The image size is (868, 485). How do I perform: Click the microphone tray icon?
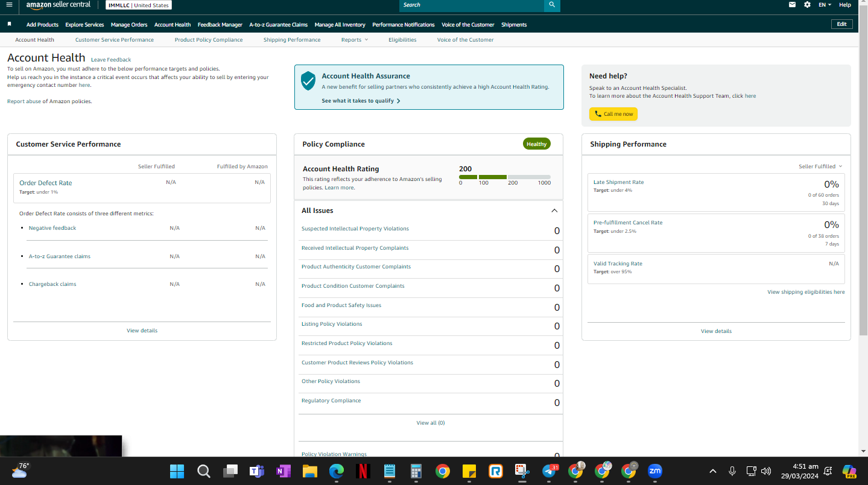tap(732, 471)
